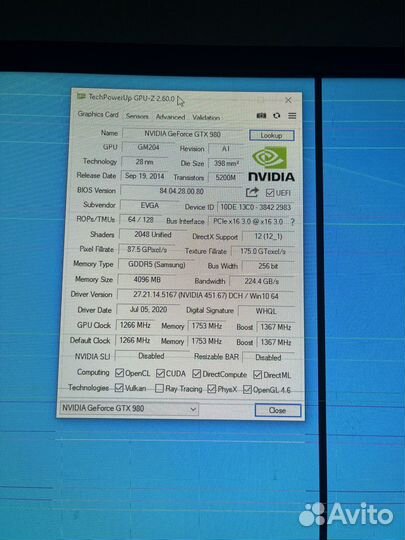Click the bus interface question mark
Viewport: 405px width, 540px height.
coord(292,222)
